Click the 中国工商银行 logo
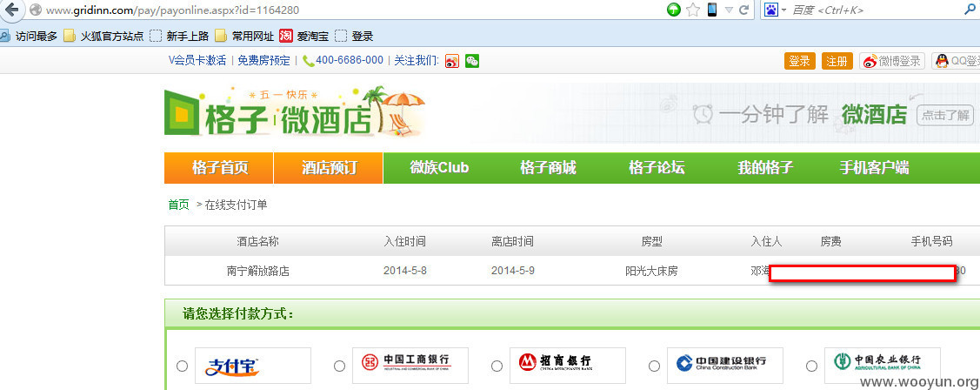Image resolution: width=980 pixels, height=390 pixels. [x=410, y=366]
